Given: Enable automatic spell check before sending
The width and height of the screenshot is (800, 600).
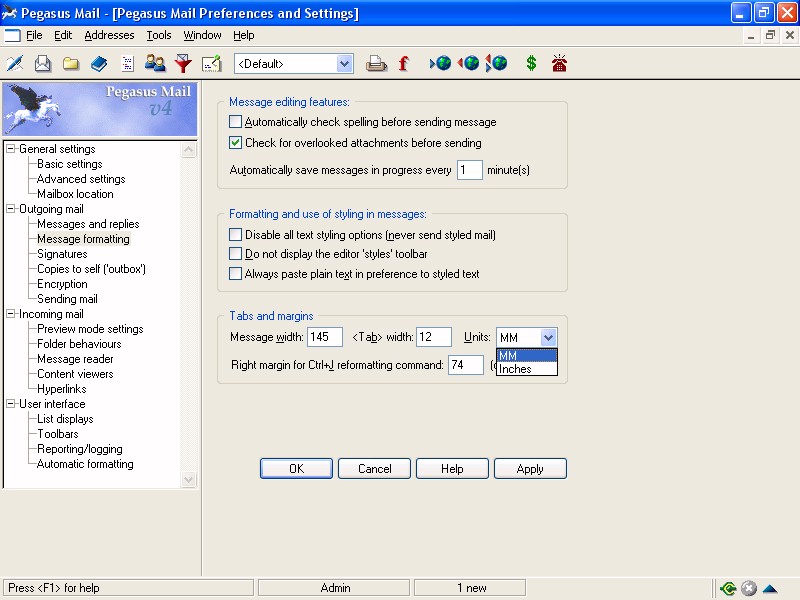Looking at the screenshot, I should pos(235,121).
